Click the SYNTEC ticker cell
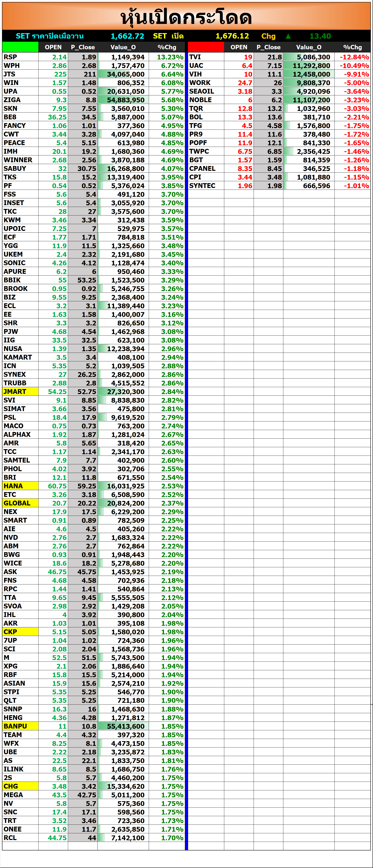This screenshot has height=868, width=373. click(x=206, y=186)
